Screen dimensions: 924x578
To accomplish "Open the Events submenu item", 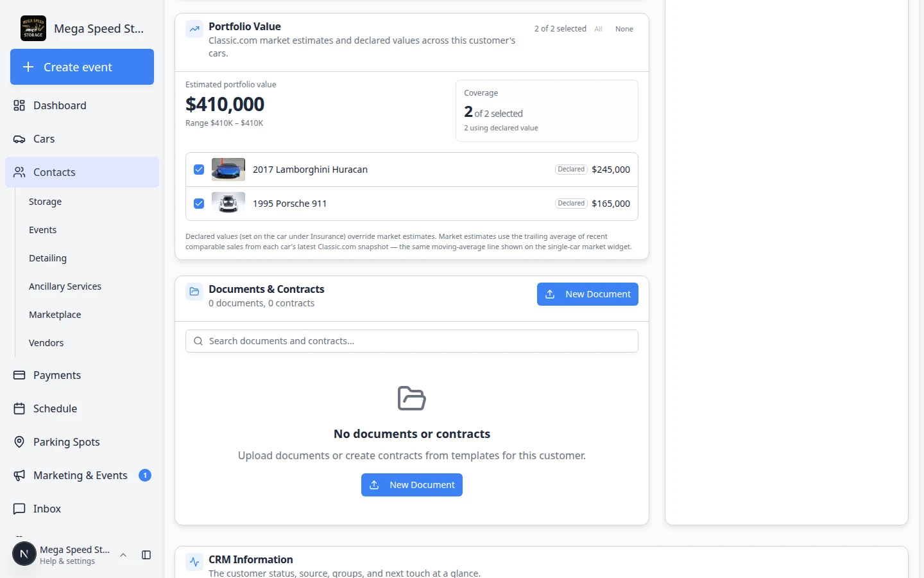I will (x=42, y=230).
